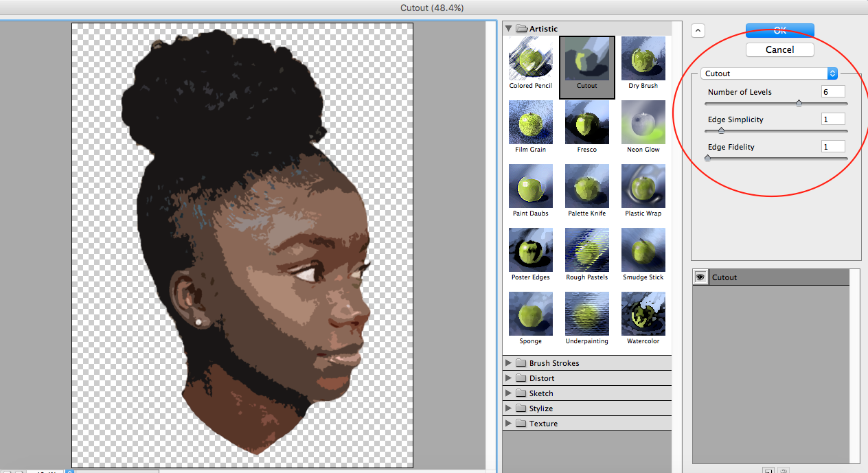Click the OK button
This screenshot has height=473, width=868.
[779, 30]
